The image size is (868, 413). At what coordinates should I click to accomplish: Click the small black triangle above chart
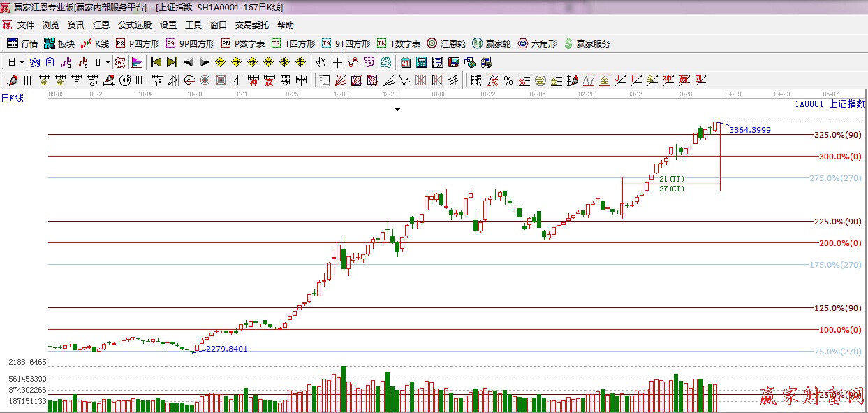pos(397,110)
